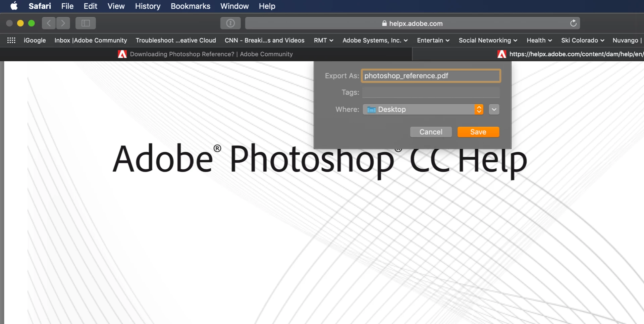This screenshot has width=644, height=324.
Task: Toggle the Safari sidebar button
Action: pos(86,23)
